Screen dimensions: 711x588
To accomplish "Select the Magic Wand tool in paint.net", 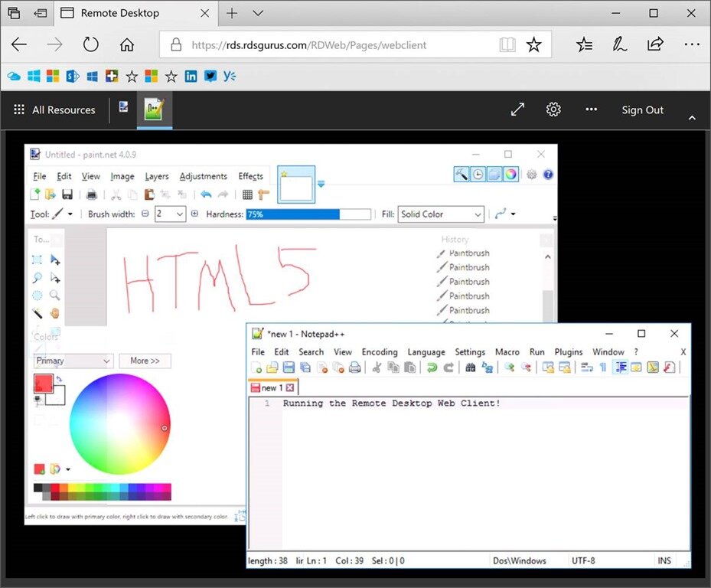I will click(x=37, y=312).
